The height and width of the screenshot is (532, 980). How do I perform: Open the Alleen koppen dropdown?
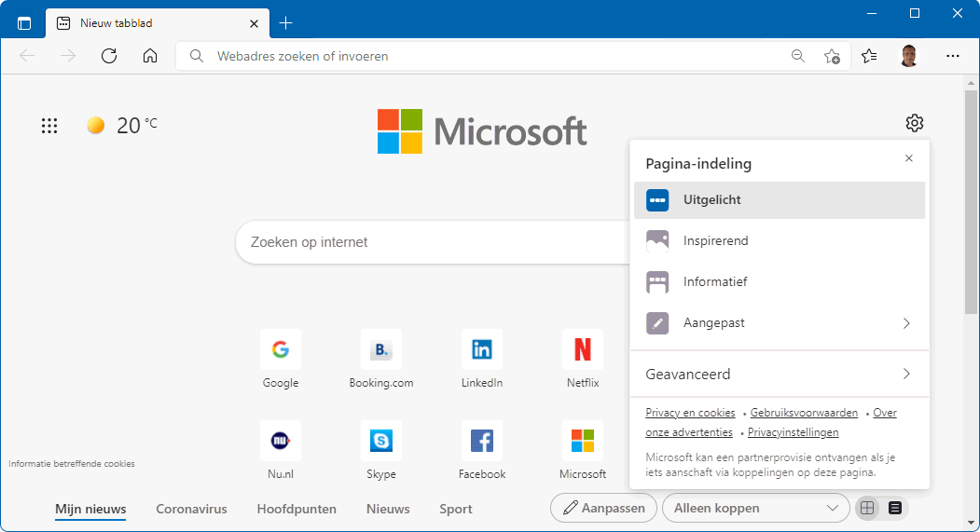click(x=755, y=509)
